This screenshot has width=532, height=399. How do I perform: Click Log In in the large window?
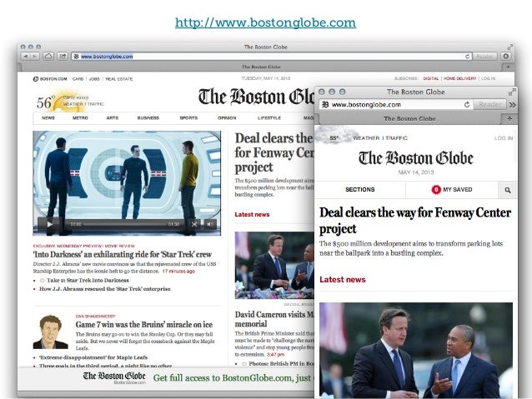[x=489, y=78]
